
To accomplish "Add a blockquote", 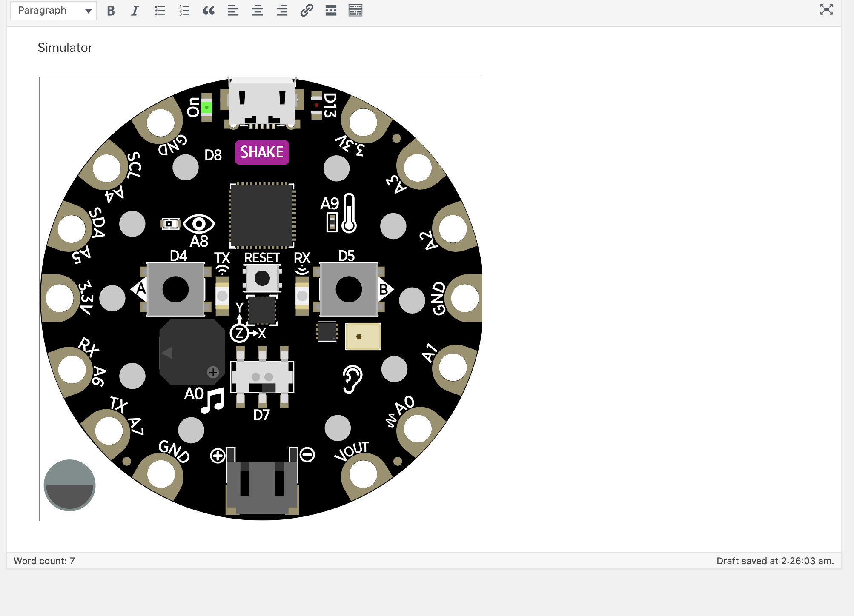I will [208, 10].
